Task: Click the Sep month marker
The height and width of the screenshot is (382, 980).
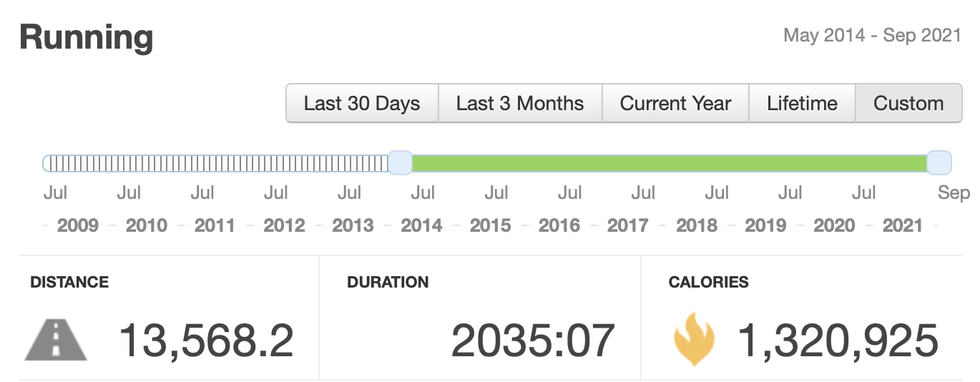Action: tap(954, 193)
